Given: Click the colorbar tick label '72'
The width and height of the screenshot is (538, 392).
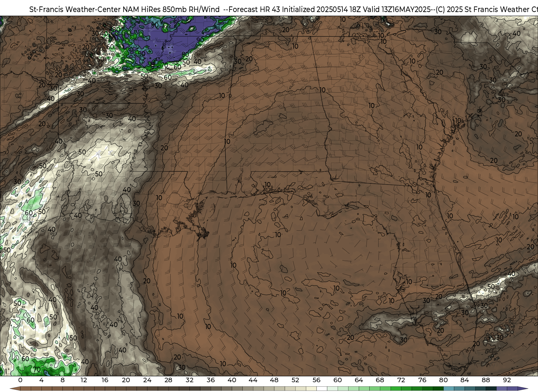Looking at the screenshot, I should (x=401, y=380).
